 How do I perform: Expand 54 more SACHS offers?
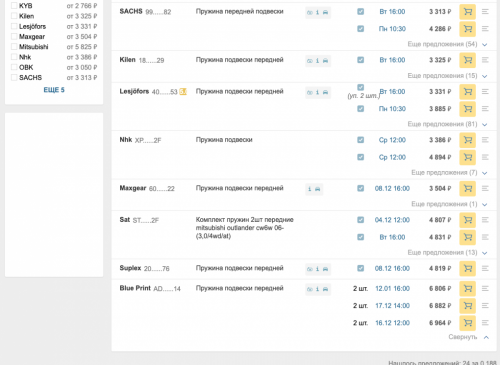(x=447, y=44)
